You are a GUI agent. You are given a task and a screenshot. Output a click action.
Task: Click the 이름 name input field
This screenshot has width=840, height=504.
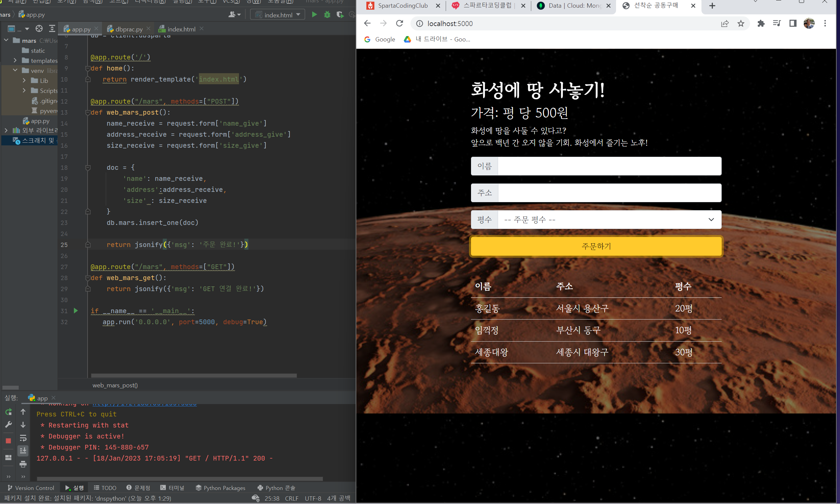pos(609,166)
